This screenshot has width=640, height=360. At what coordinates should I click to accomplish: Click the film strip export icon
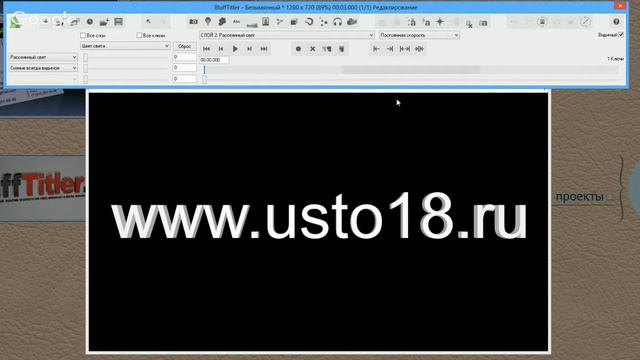118,22
